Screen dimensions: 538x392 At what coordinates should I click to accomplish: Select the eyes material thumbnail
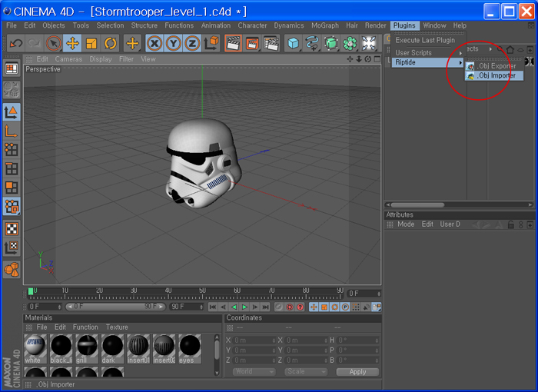(190, 349)
